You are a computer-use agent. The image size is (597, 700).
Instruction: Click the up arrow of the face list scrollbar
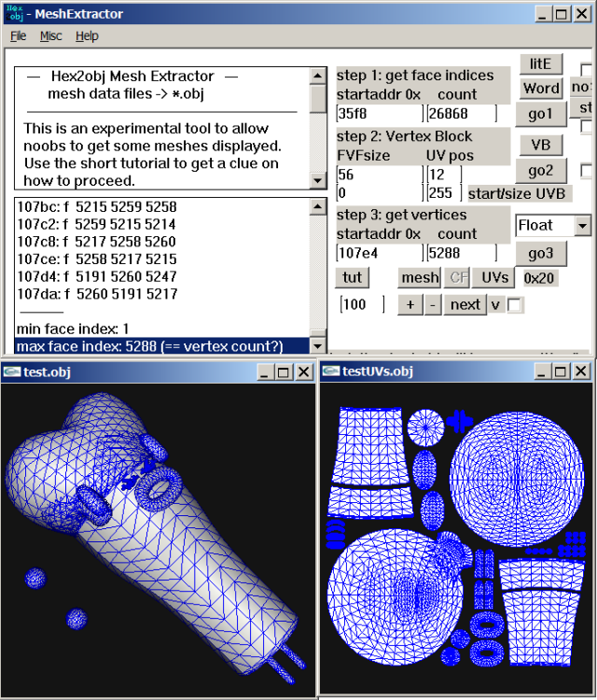318,206
